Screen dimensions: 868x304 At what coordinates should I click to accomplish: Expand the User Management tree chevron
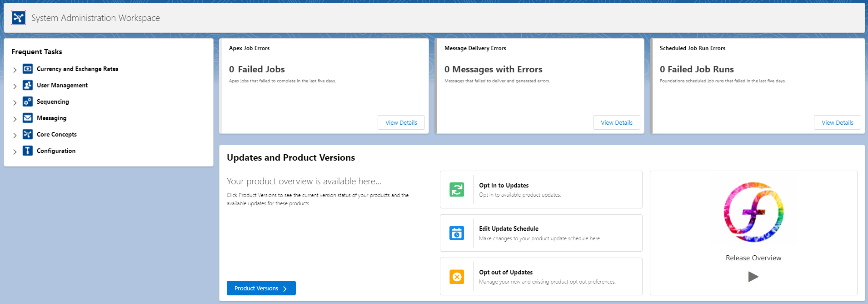tap(15, 86)
